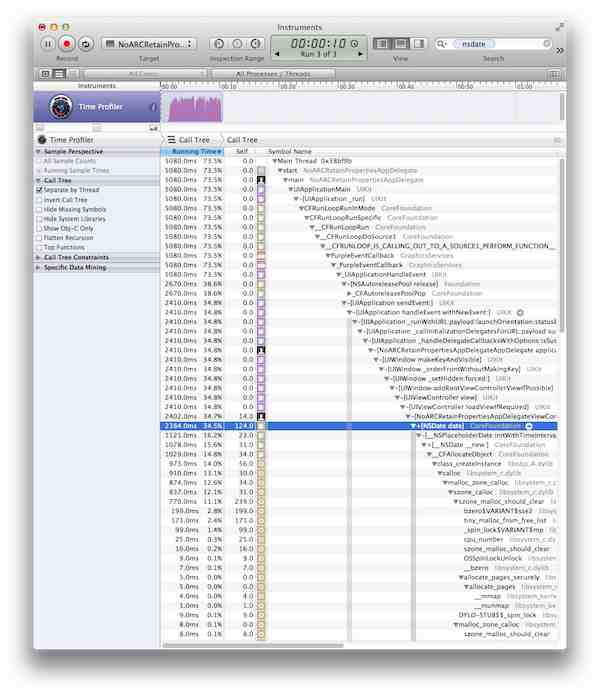Toggle the right extended detail view button

click(418, 44)
